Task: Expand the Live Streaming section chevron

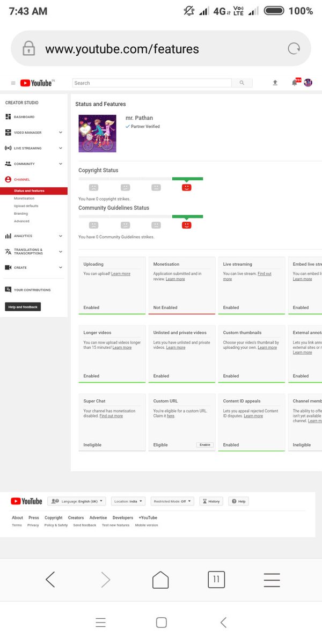Action: (61, 148)
